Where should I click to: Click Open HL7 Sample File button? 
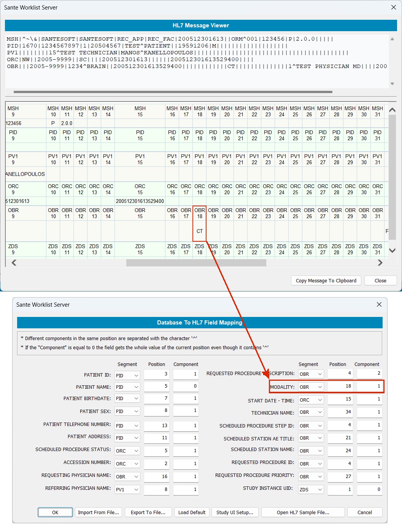point(303,512)
